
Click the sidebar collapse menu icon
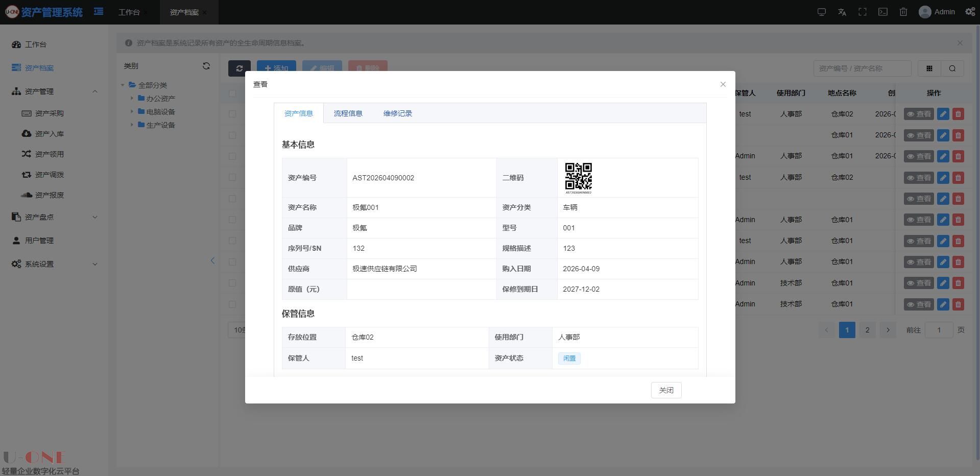(x=99, y=11)
